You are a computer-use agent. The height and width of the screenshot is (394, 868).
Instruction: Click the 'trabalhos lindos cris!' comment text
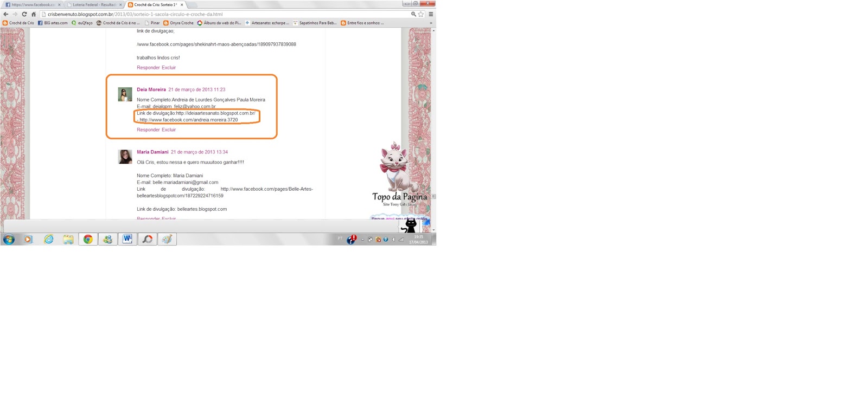tap(158, 57)
